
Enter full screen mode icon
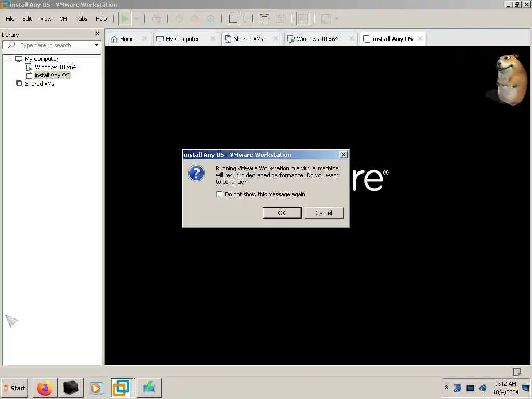[264, 19]
